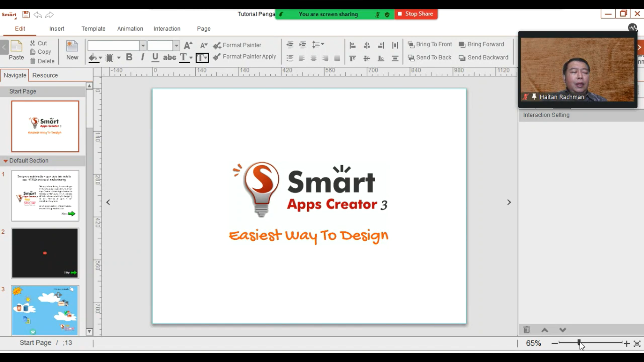This screenshot has width=644, height=362.
Task: Undo the last action
Action: tap(38, 15)
